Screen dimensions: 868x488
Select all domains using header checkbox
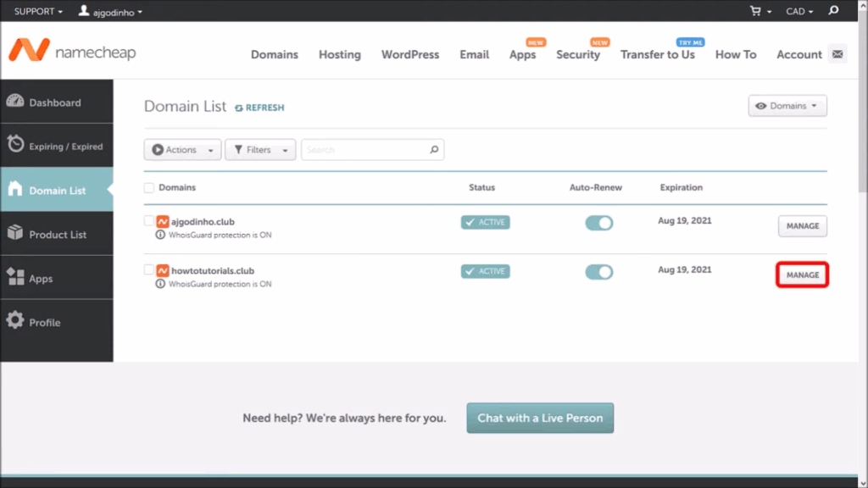click(x=149, y=187)
